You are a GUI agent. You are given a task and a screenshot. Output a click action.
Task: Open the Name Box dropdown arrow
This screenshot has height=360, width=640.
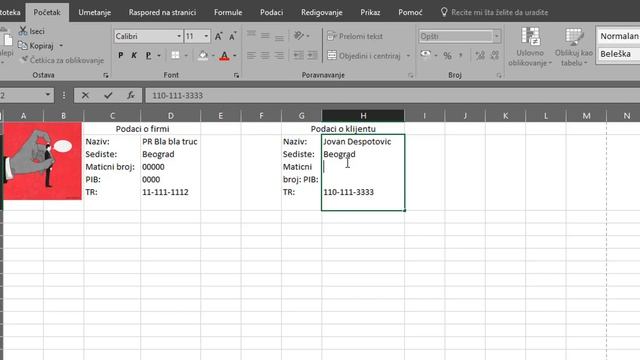click(48, 95)
